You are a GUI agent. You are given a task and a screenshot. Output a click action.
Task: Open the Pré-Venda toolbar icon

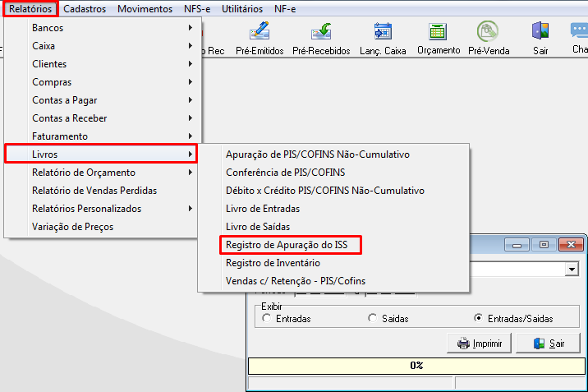[488, 31]
